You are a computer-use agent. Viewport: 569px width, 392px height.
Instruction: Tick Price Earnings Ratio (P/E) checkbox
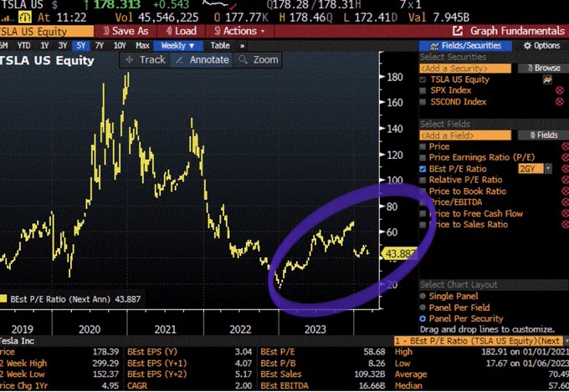[x=423, y=158]
